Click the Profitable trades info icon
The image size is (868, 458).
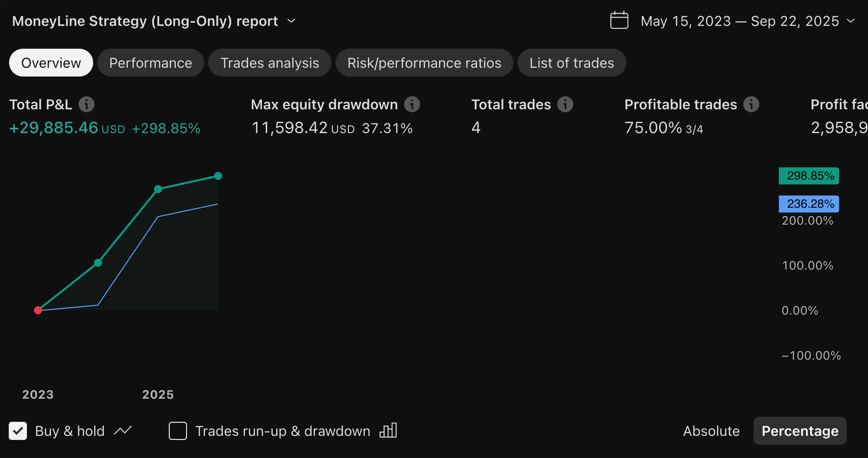coord(751,104)
